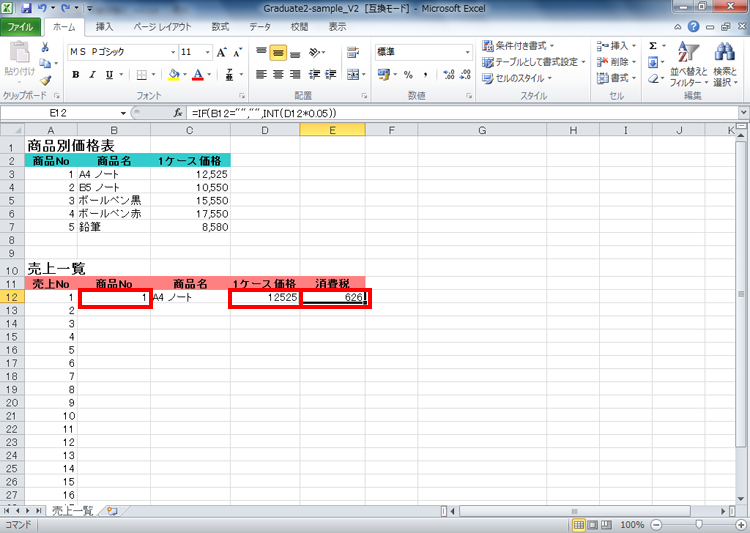Click 削除 delete cells button
Image resolution: width=750 pixels, height=533 pixels.
coord(617,62)
